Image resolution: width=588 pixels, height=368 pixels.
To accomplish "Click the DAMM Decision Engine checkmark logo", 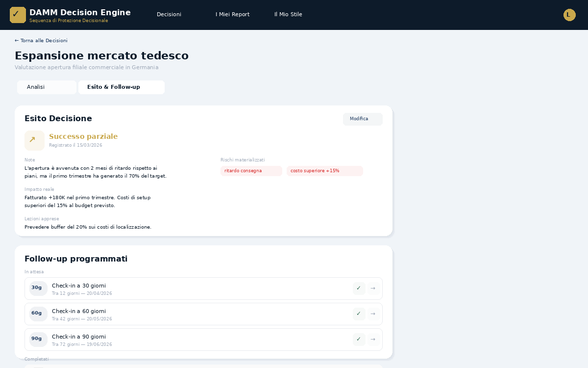I will coord(18,15).
